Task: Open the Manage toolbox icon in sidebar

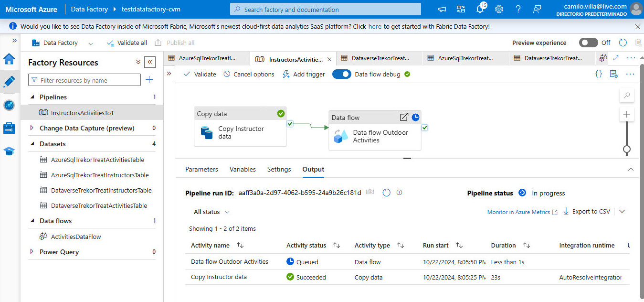Action: click(9, 128)
